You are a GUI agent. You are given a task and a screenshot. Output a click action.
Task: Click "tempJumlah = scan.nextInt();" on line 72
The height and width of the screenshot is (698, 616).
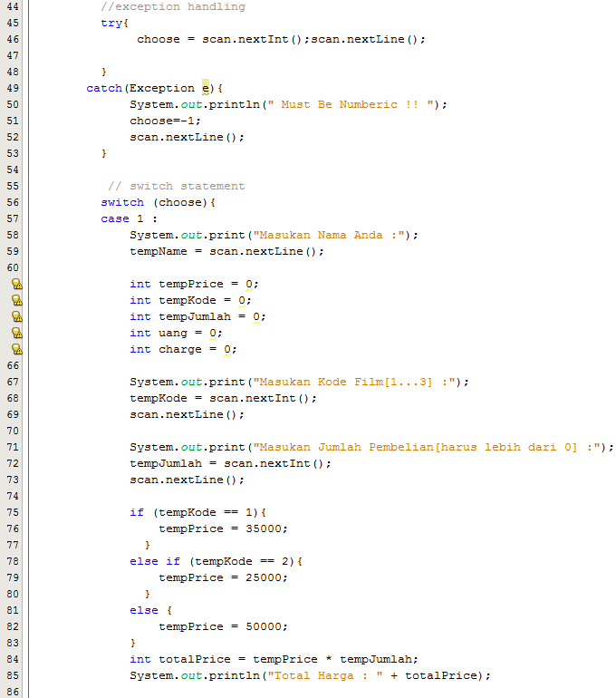[x=230, y=463]
